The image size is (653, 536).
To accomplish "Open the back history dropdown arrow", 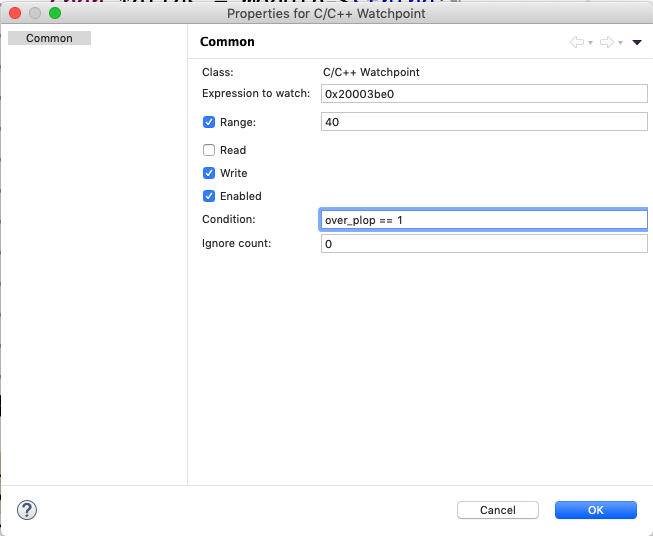I will [591, 43].
